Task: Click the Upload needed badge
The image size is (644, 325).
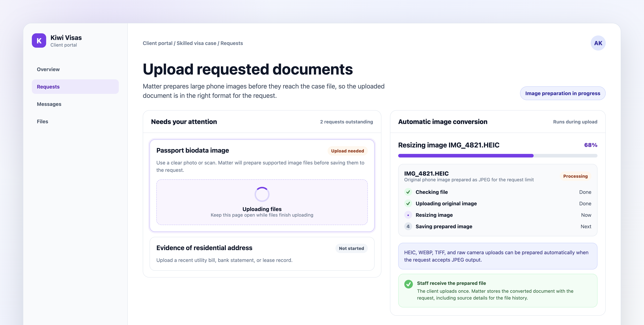Action: pos(347,151)
